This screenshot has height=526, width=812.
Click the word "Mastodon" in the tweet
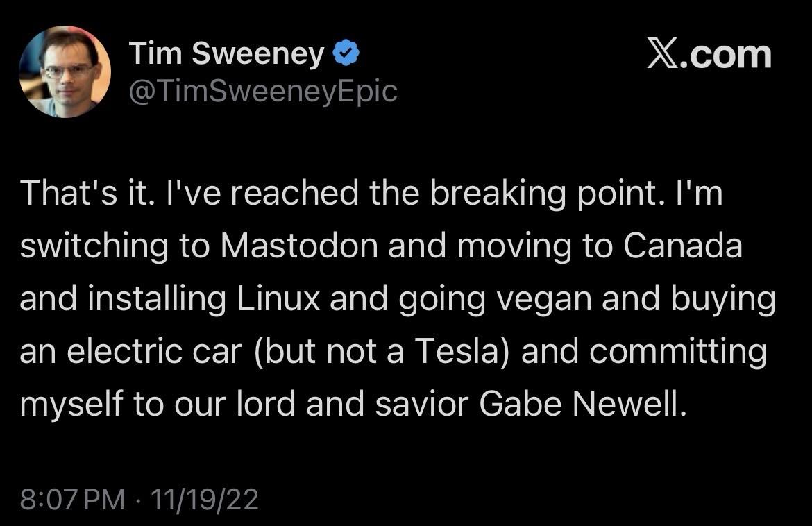point(301,247)
